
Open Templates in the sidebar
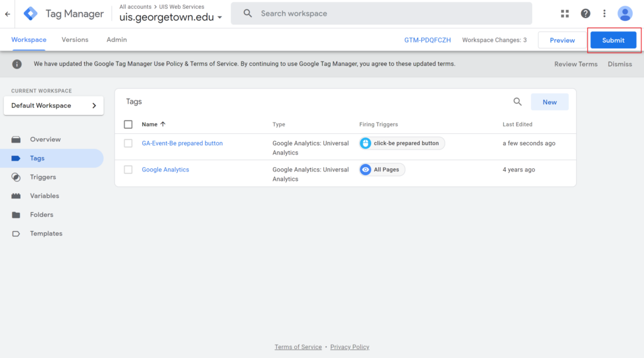pyautogui.click(x=46, y=234)
